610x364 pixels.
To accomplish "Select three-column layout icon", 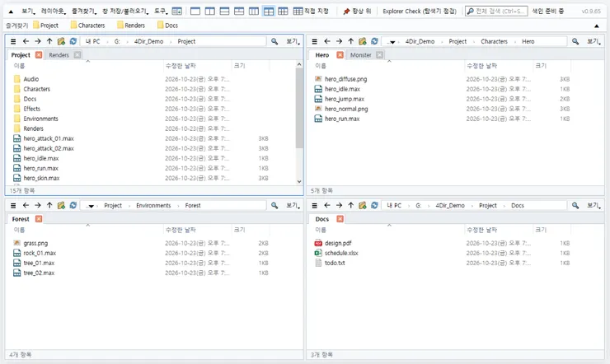I will (254, 11).
